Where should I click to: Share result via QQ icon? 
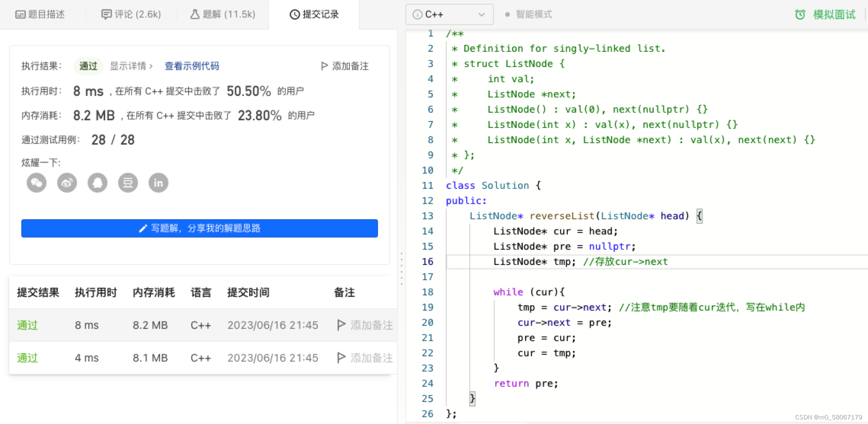coord(97,183)
